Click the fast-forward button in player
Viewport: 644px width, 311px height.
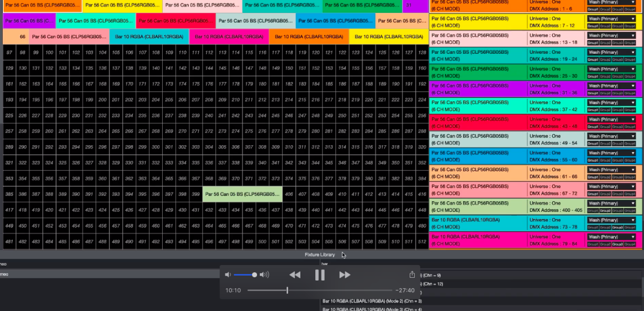345,275
